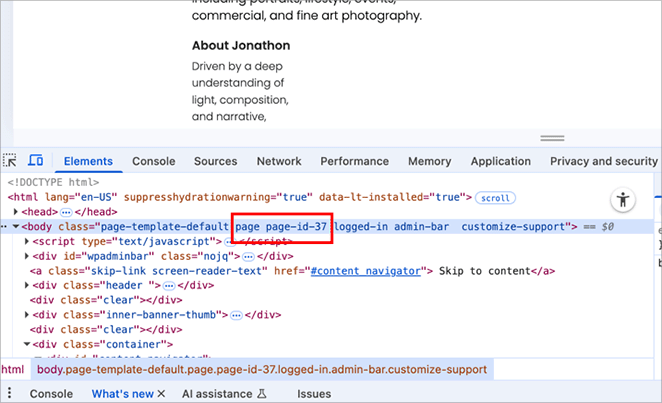Screen dimensions: 662x403
Task: Click the accessibility person icon
Action: (624, 199)
